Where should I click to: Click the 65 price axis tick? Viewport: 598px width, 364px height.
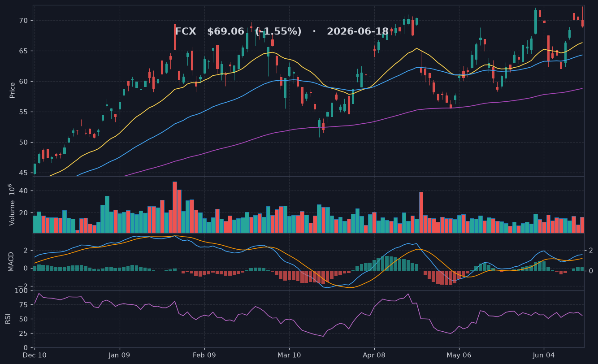click(x=23, y=51)
